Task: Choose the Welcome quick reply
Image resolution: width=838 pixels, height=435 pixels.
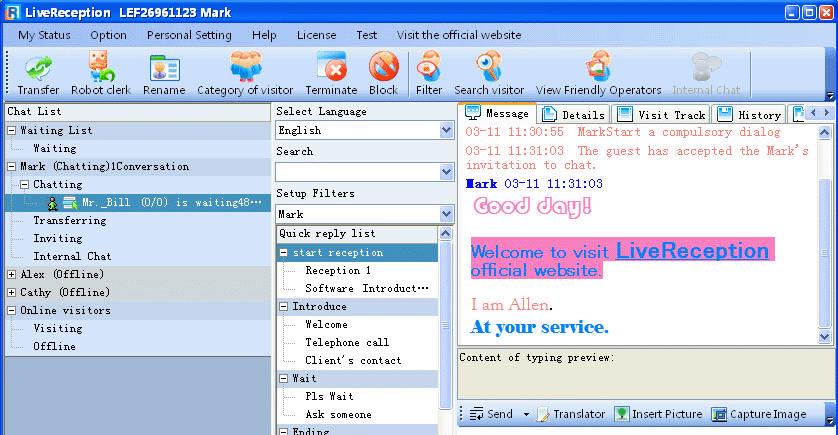Action: click(x=326, y=324)
